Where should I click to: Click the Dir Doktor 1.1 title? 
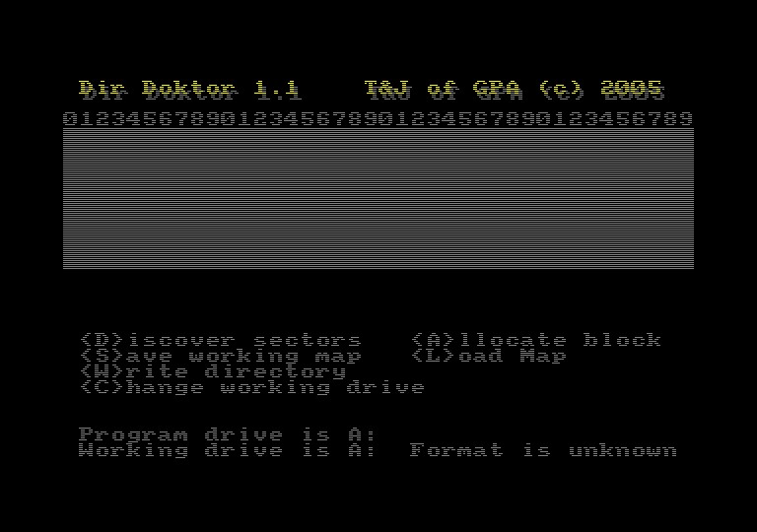coord(189,90)
